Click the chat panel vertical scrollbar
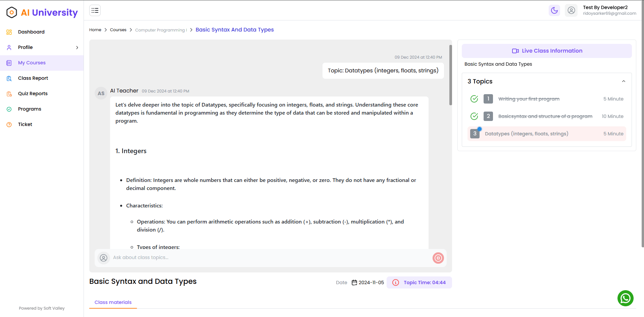The width and height of the screenshot is (644, 317). click(x=450, y=75)
